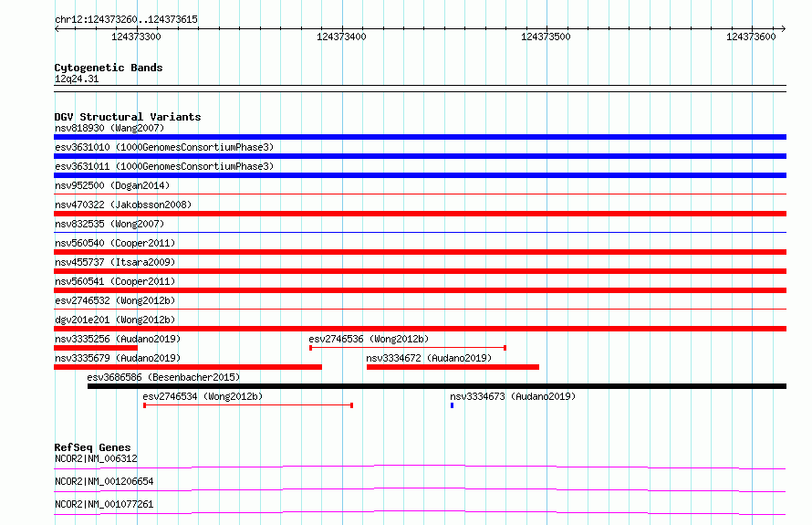Image resolution: width=812 pixels, height=525 pixels.
Task: Select the thin blue line of nsv832535
Action: [420, 232]
